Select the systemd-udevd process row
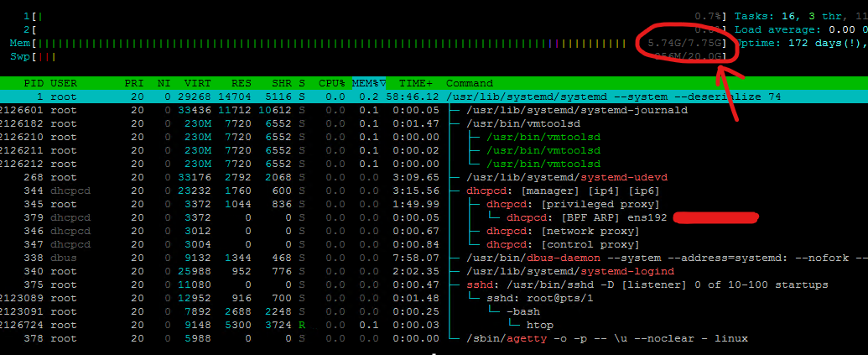Screen dimensions: 868x355 click(x=434, y=177)
